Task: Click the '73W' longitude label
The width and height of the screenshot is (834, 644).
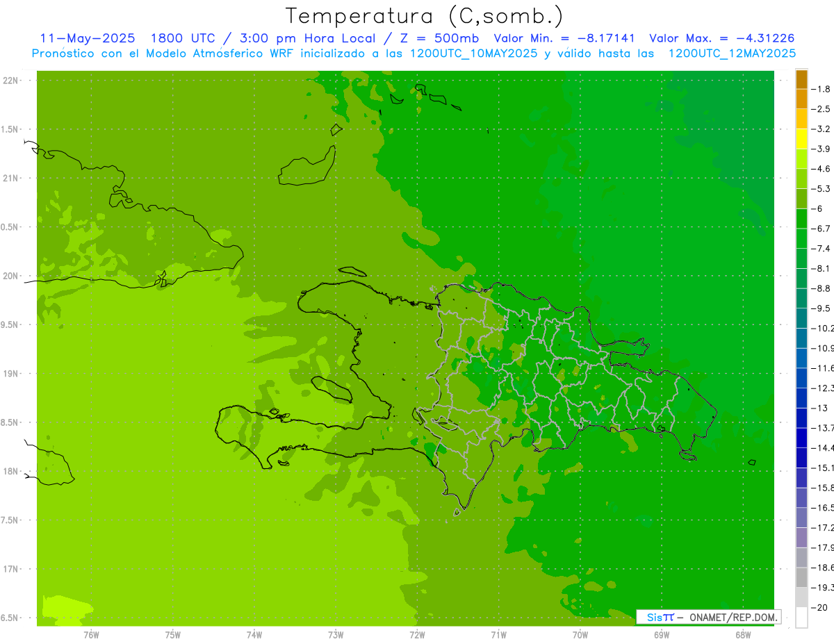Action: (336, 634)
